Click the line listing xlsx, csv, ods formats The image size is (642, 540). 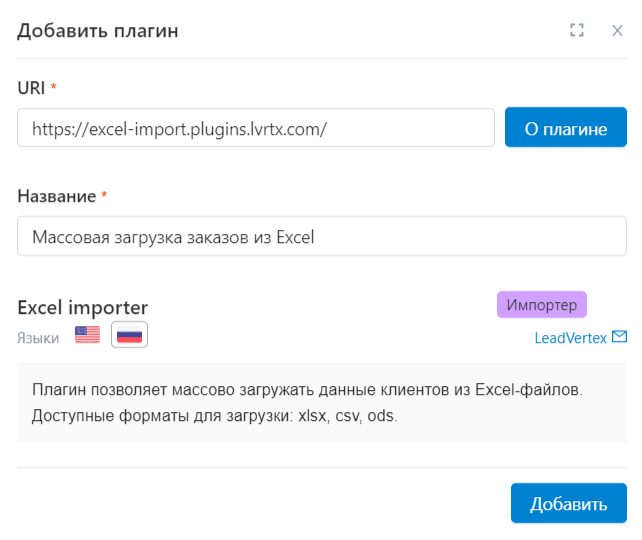click(215, 416)
